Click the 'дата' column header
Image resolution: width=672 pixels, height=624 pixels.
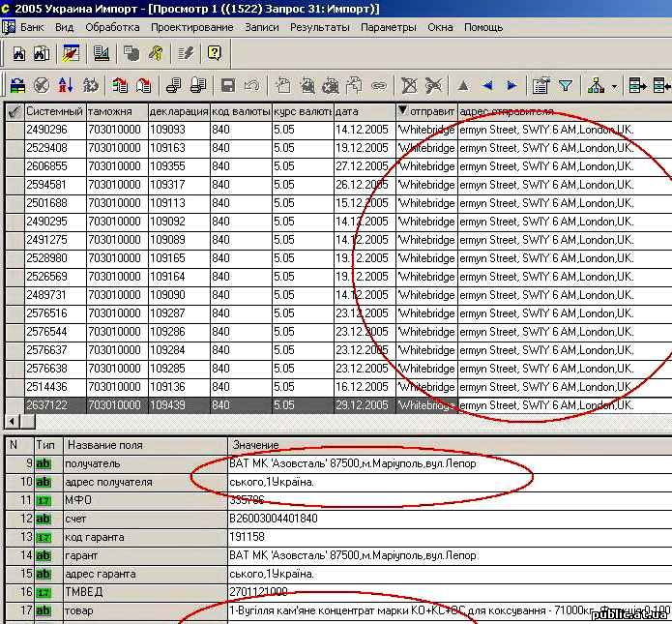point(363,111)
